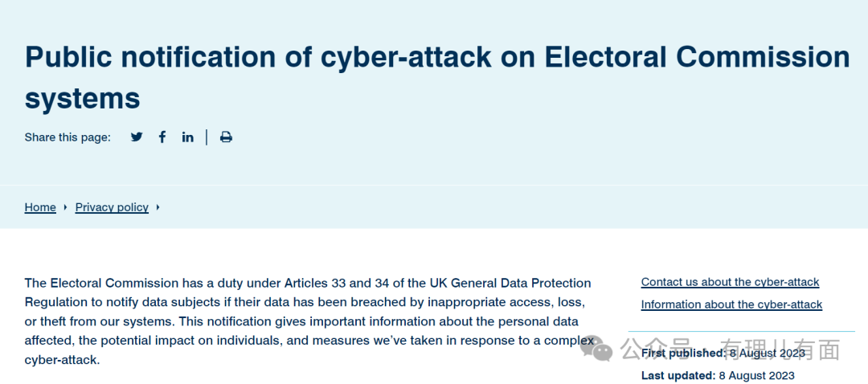
Task: Open the Privacy policy breadcrumb link
Action: [x=112, y=207]
